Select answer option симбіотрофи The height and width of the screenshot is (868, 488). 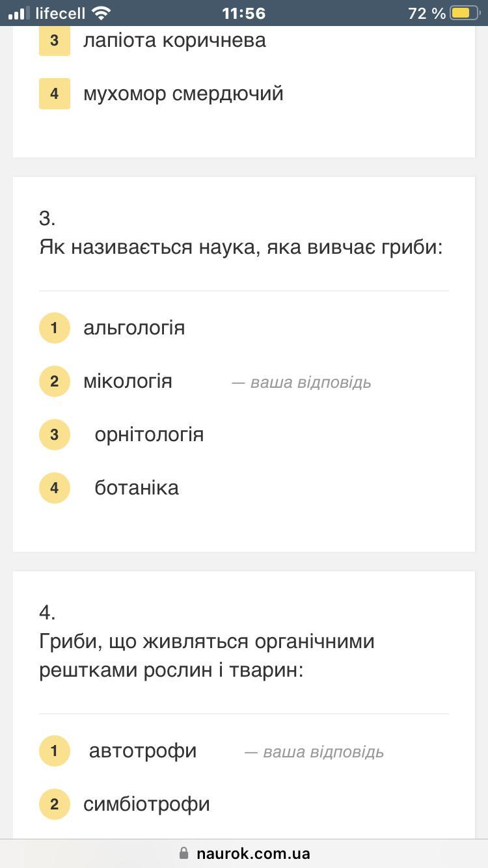(x=146, y=804)
